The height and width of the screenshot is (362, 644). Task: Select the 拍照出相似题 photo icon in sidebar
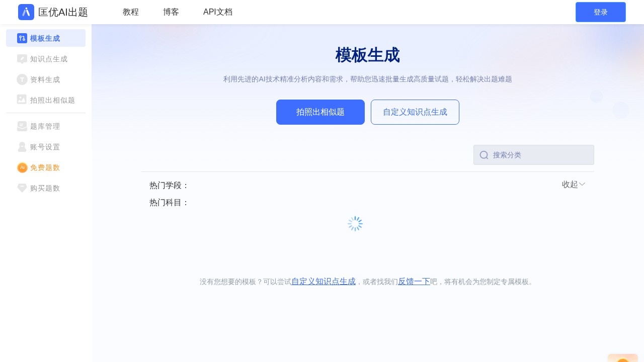(22, 100)
